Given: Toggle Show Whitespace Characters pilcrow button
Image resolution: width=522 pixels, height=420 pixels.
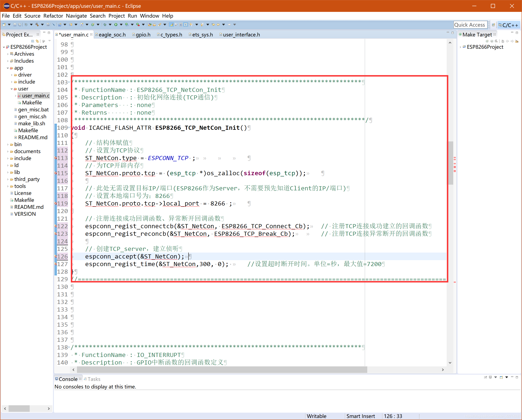Looking at the screenshot, I should tap(186, 25).
